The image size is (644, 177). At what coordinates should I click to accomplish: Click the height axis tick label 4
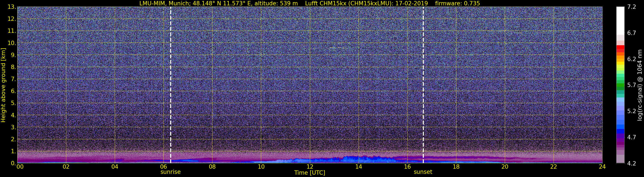(13, 115)
